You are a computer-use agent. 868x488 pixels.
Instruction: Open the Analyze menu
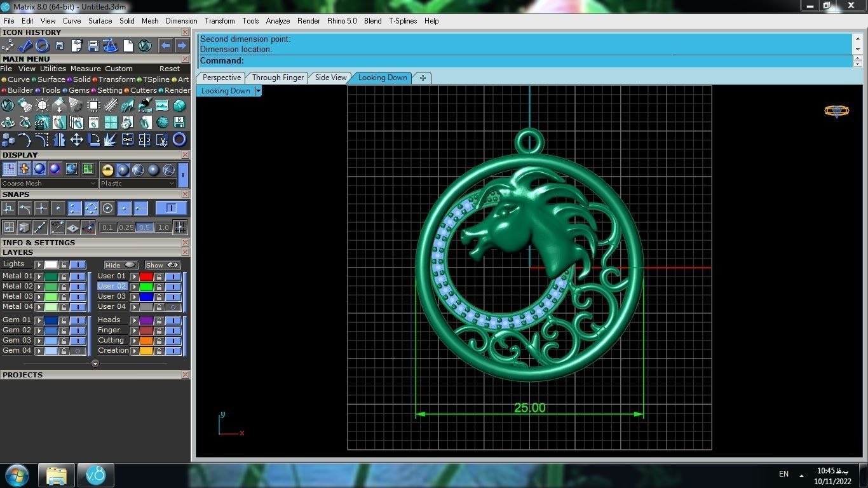point(278,20)
